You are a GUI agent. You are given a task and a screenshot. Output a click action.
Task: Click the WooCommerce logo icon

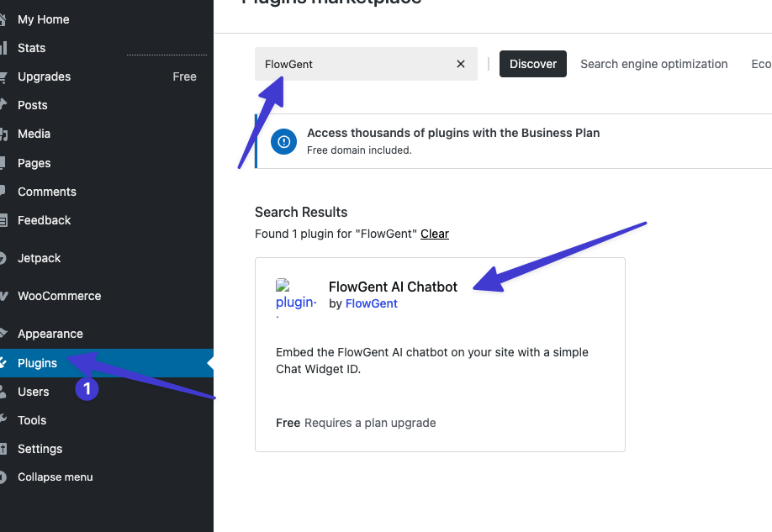point(3,296)
